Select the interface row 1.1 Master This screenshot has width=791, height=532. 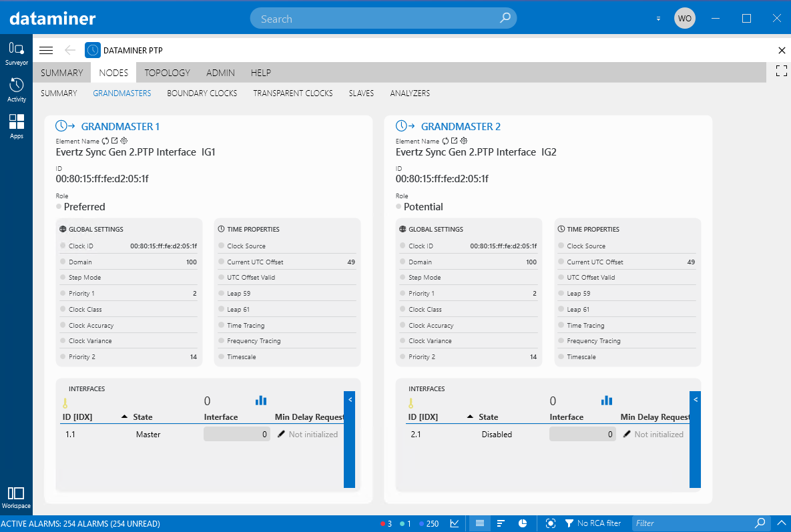tap(202, 434)
